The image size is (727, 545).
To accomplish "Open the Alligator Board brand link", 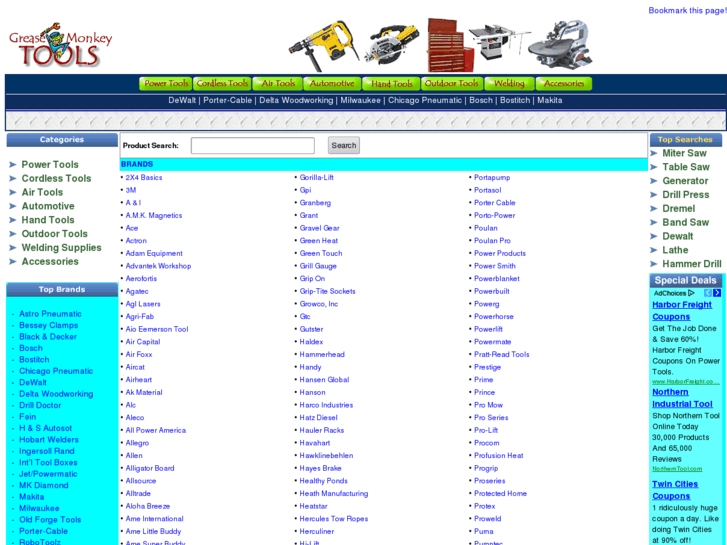I will click(150, 468).
